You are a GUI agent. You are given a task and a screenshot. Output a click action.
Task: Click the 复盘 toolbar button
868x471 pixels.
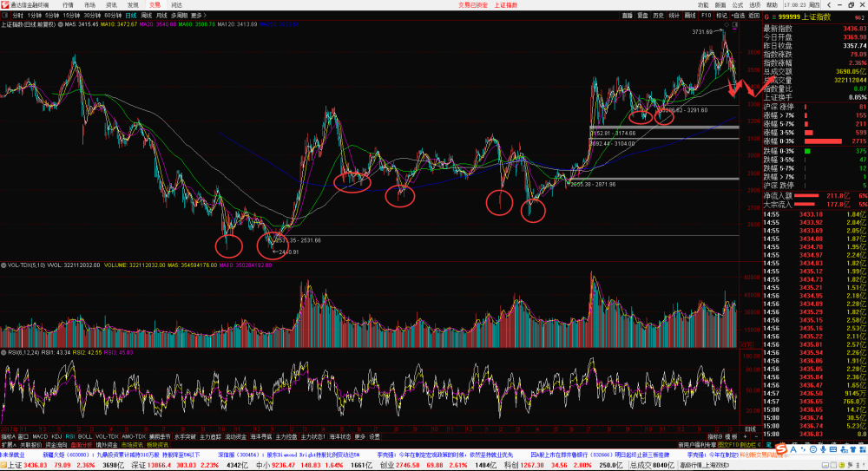[642, 16]
